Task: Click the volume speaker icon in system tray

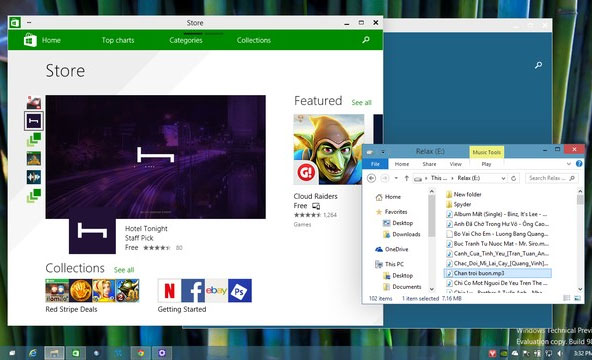Action: pos(560,353)
